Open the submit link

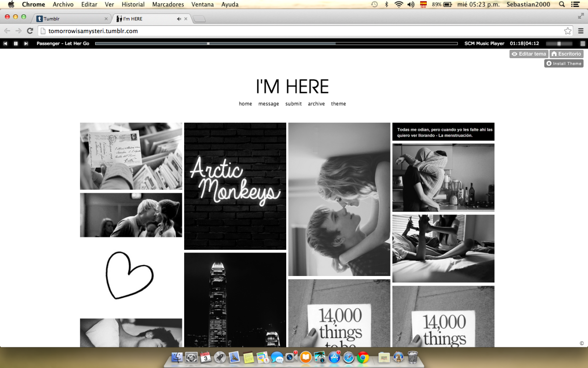294,104
